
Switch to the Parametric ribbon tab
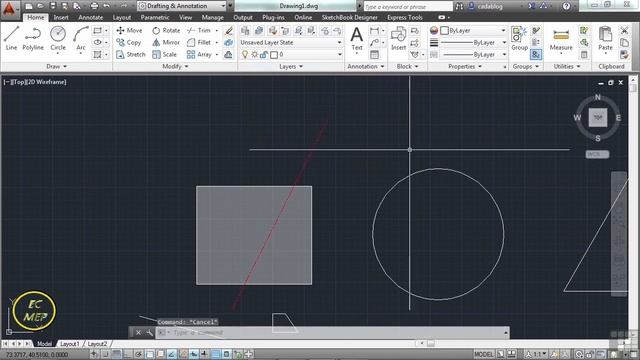point(155,18)
